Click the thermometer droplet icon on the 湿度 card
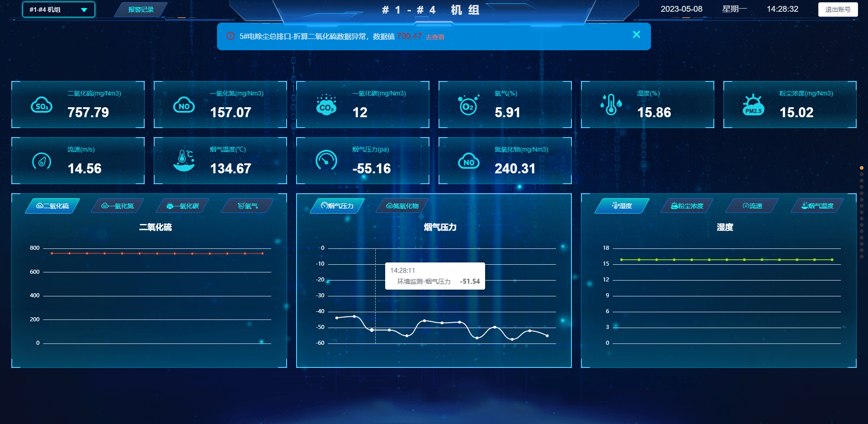The height and width of the screenshot is (424, 868). (x=611, y=105)
